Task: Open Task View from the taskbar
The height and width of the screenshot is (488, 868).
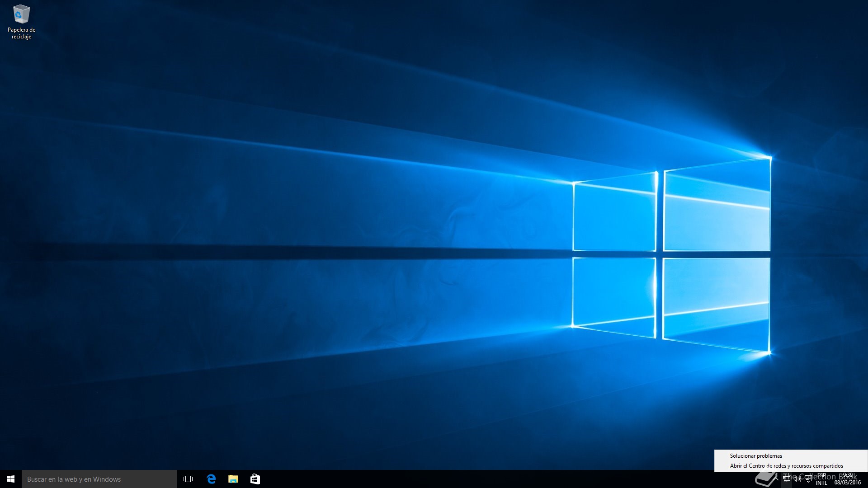Action: (x=188, y=479)
